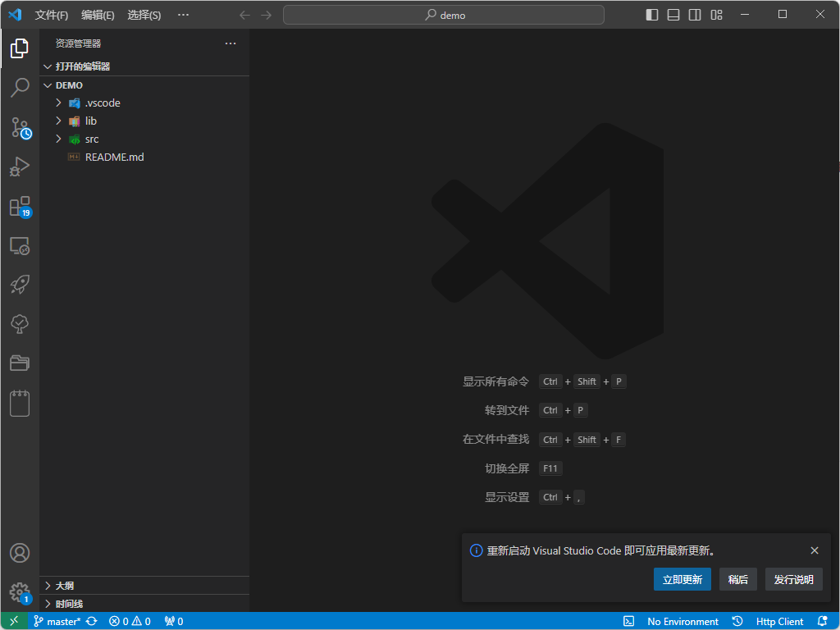Click the history icon in status bar
This screenshot has width=840, height=630.
[x=737, y=622]
